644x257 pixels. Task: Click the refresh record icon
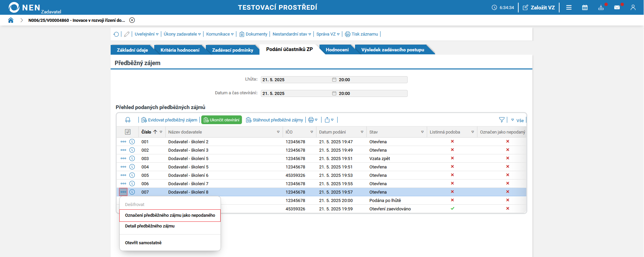116,34
